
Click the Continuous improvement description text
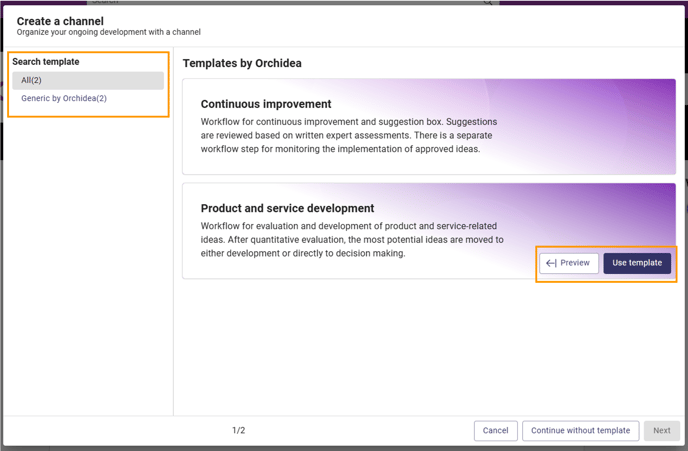pos(349,135)
